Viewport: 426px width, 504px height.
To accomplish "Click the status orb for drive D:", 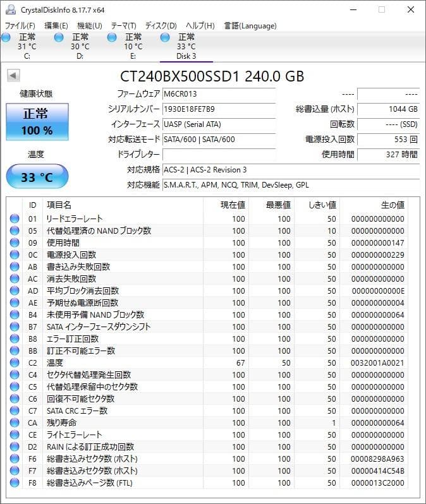I will pyautogui.click(x=59, y=38).
